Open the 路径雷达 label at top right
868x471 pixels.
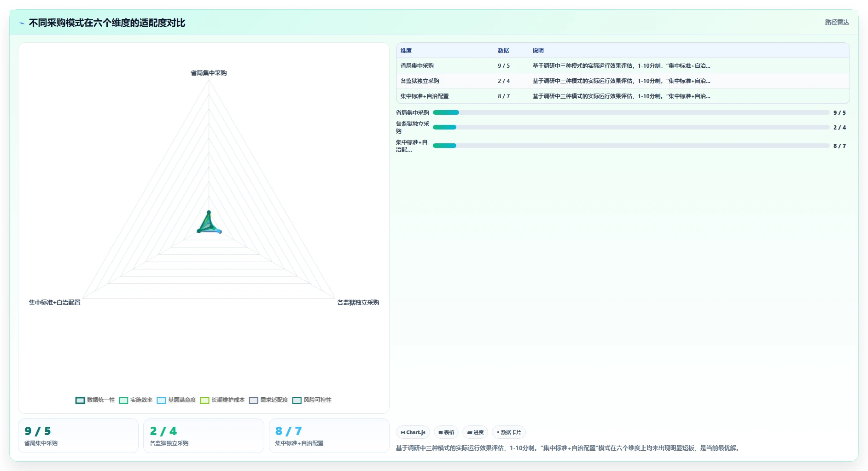click(x=837, y=22)
